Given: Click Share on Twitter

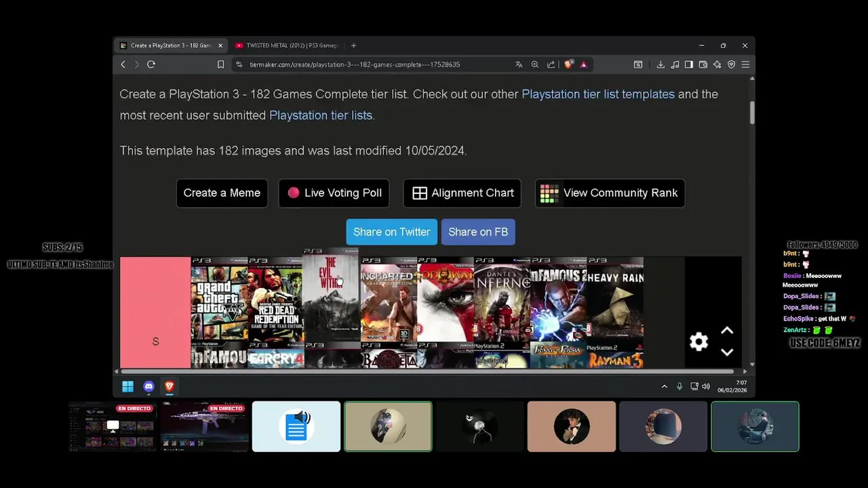Looking at the screenshot, I should [391, 232].
